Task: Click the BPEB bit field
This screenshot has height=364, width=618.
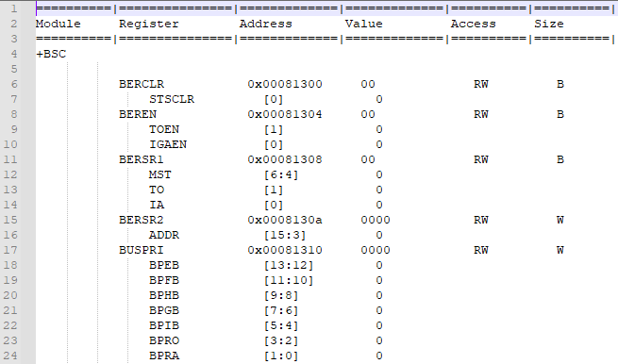Action: 164,265
